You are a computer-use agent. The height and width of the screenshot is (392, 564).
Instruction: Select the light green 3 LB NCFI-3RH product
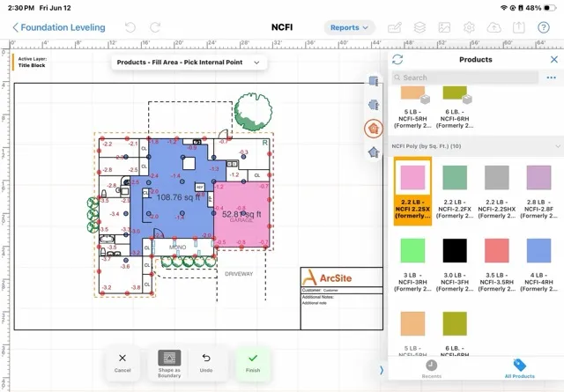tap(412, 264)
